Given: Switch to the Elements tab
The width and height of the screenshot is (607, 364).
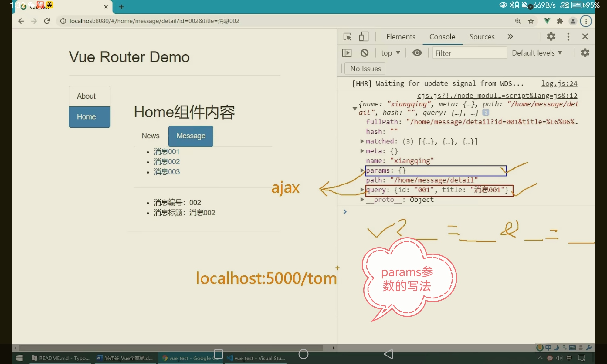Looking at the screenshot, I should click(401, 37).
